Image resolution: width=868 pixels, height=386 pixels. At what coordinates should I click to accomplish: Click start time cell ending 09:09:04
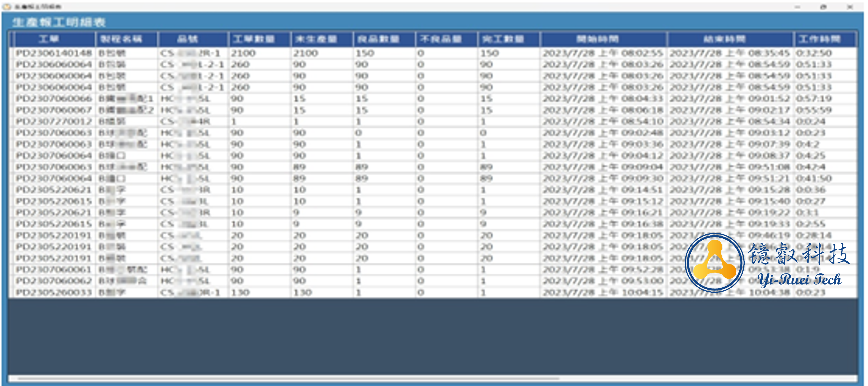point(603,167)
